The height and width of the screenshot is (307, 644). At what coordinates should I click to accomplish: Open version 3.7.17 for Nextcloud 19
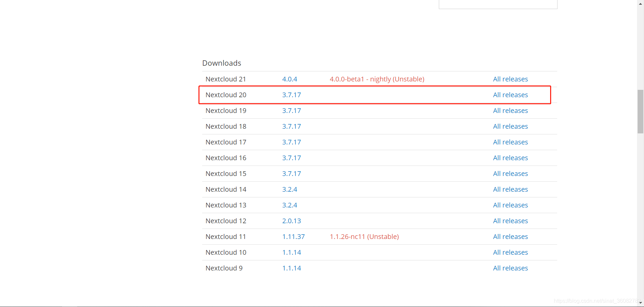click(x=291, y=111)
